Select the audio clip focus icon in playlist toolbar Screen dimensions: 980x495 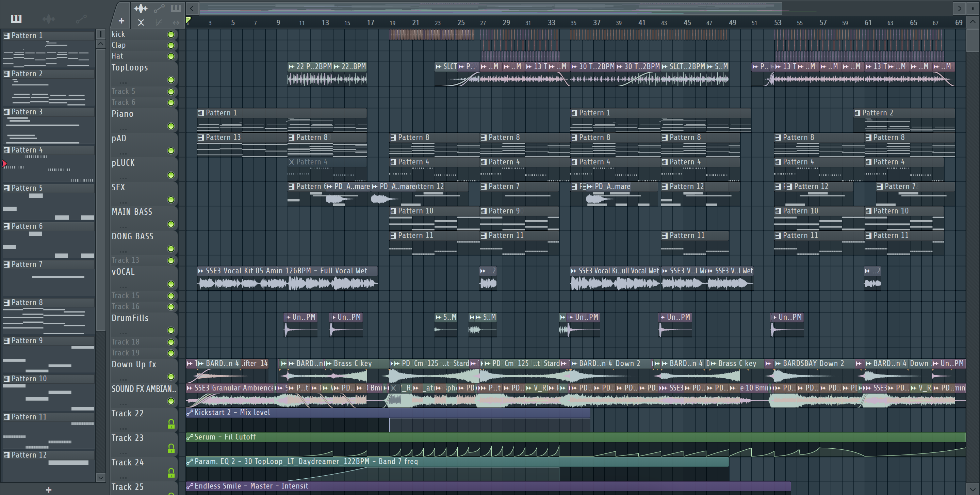click(x=141, y=8)
